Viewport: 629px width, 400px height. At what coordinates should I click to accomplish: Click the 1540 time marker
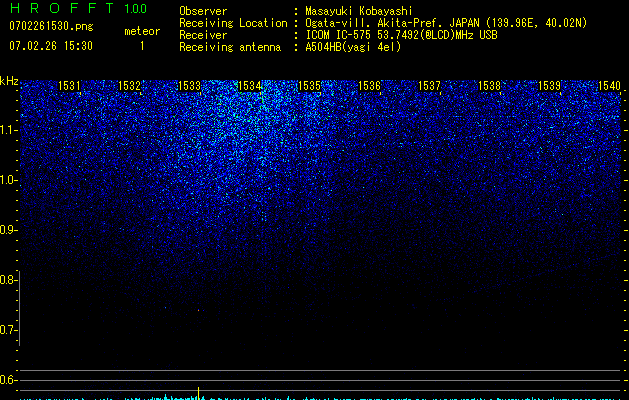click(x=609, y=86)
